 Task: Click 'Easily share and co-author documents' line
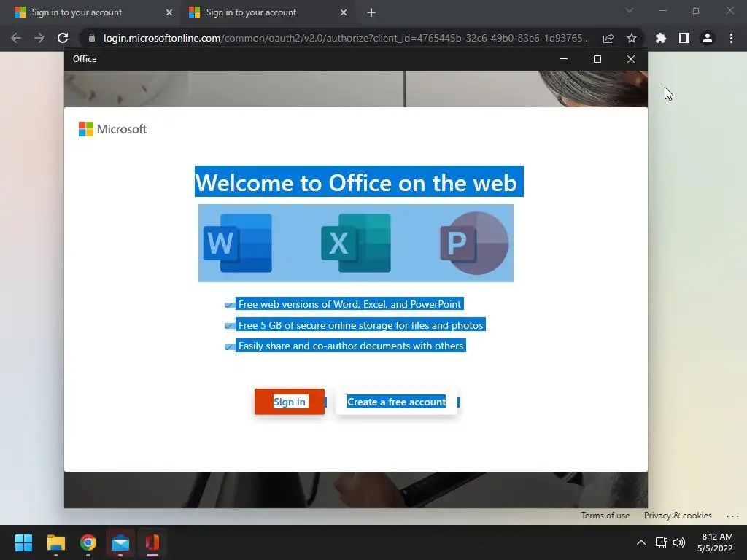pos(351,346)
